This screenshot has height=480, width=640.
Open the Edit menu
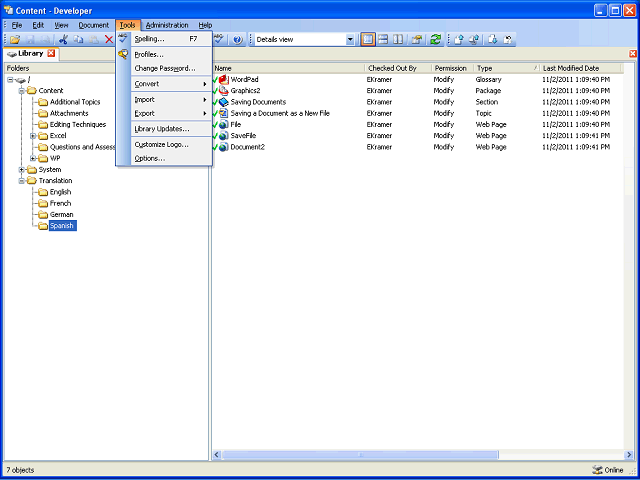point(38,25)
